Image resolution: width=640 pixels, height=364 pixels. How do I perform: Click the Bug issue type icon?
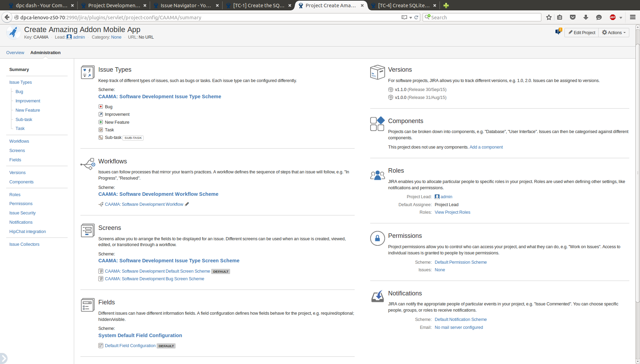coord(101,107)
